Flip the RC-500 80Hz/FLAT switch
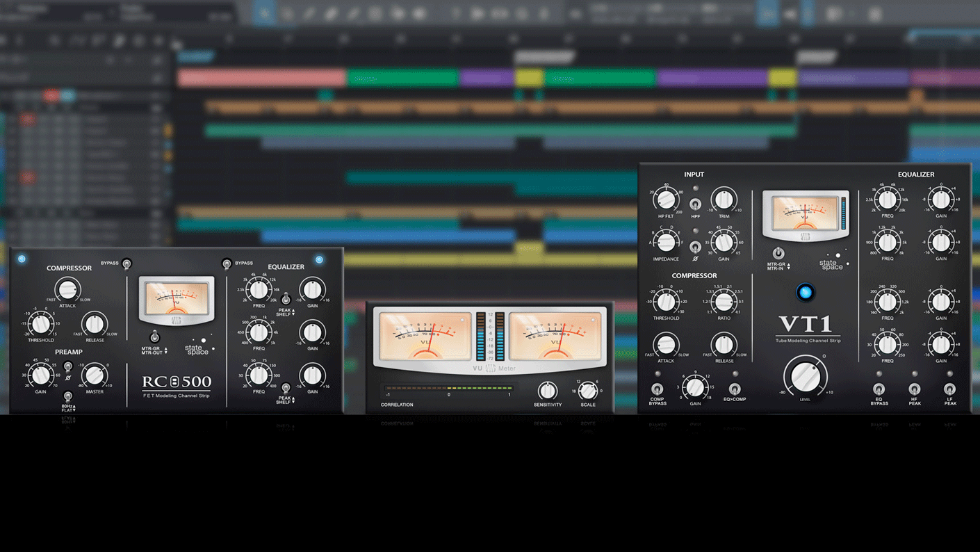 pos(67,397)
